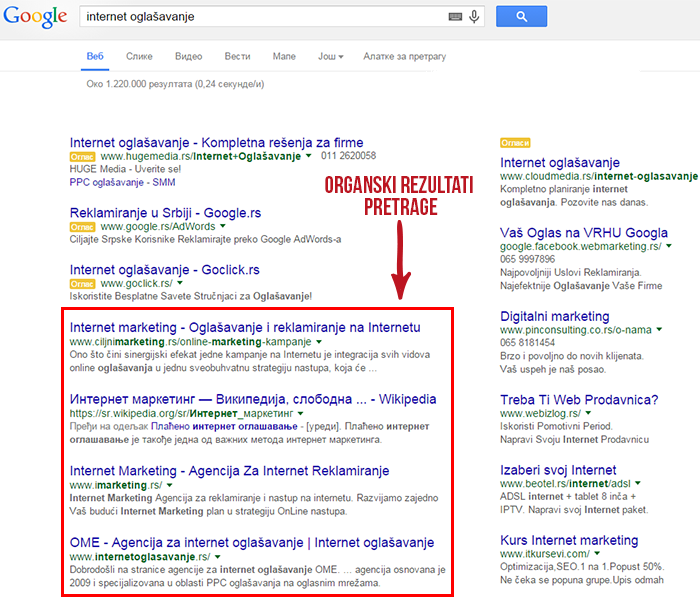The width and height of the screenshot is (700, 600).
Task: Expand arrow beside webizlog.rs URL
Action: tap(588, 413)
